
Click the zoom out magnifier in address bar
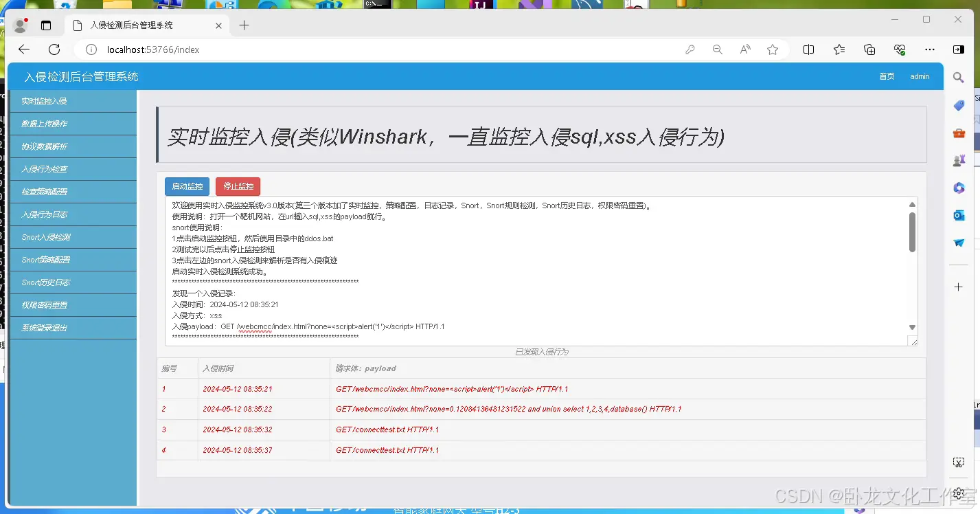coord(718,49)
